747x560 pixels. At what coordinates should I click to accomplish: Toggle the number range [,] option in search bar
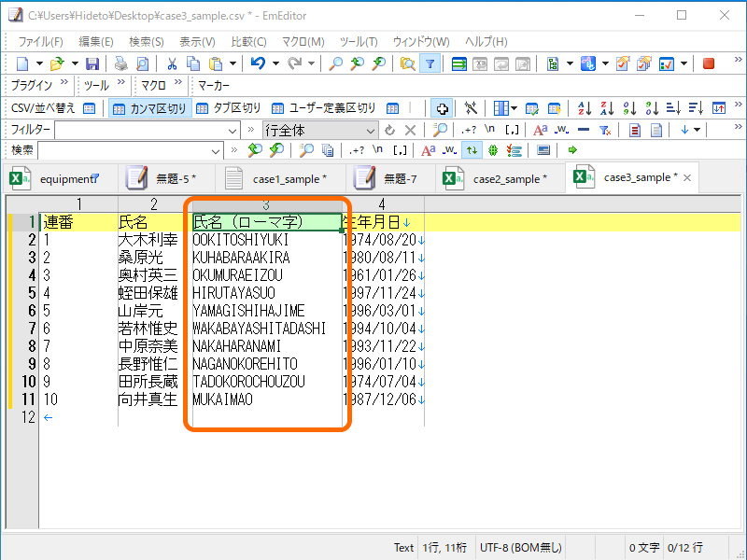400,150
